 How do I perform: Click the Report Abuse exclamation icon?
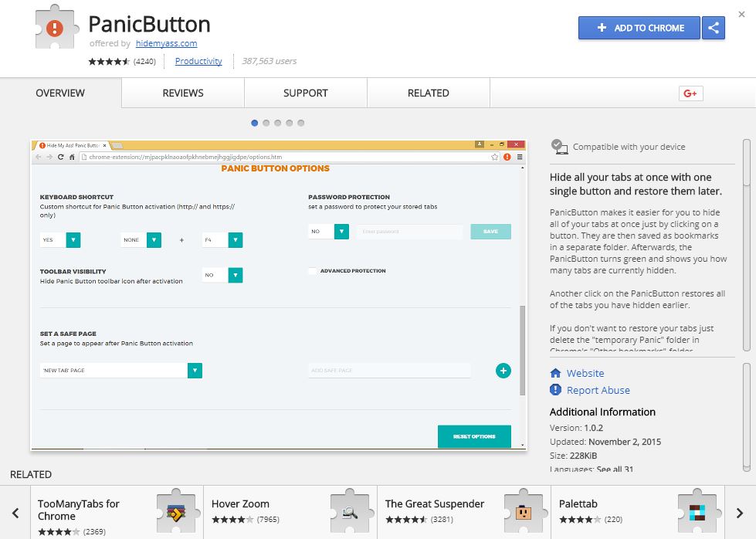pos(555,389)
